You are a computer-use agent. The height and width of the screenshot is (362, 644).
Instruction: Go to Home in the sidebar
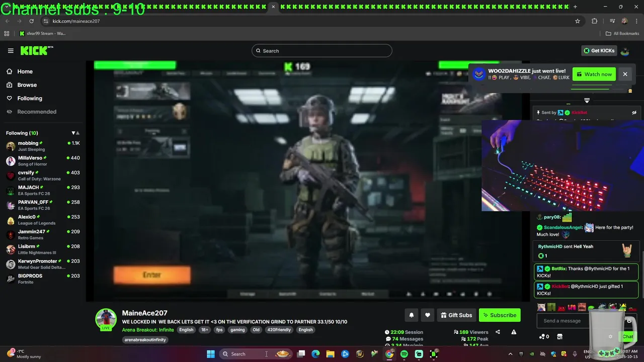(x=25, y=71)
